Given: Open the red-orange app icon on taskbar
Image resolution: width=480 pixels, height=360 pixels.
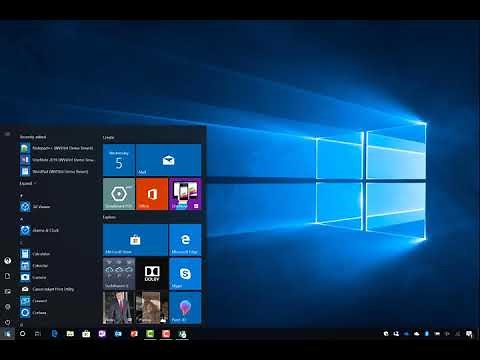Looking at the screenshot, I should point(134,334).
